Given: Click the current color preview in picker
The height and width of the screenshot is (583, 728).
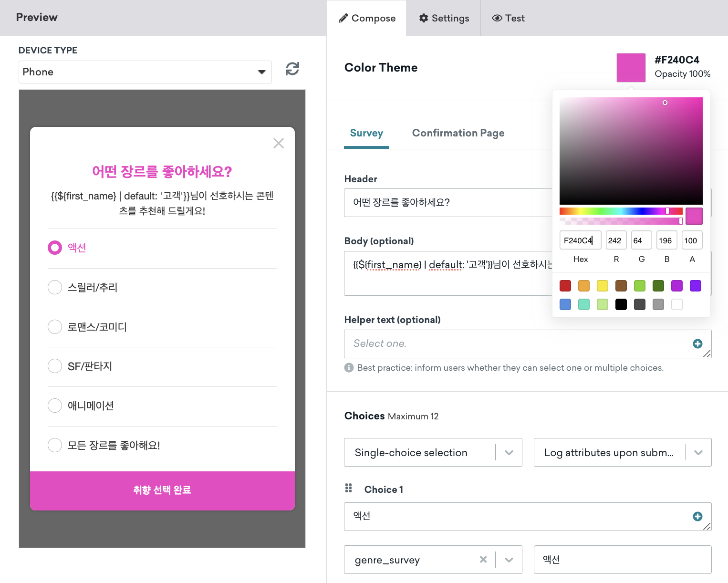Looking at the screenshot, I should pyautogui.click(x=694, y=216).
